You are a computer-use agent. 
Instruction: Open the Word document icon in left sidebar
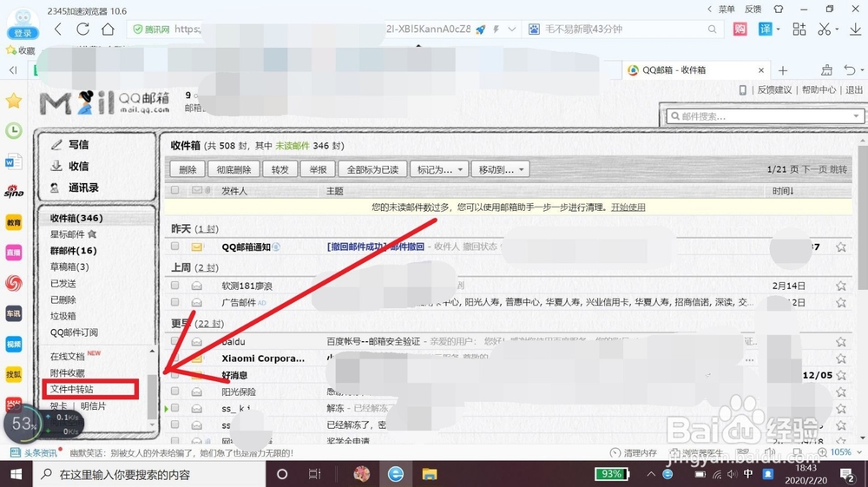13,161
